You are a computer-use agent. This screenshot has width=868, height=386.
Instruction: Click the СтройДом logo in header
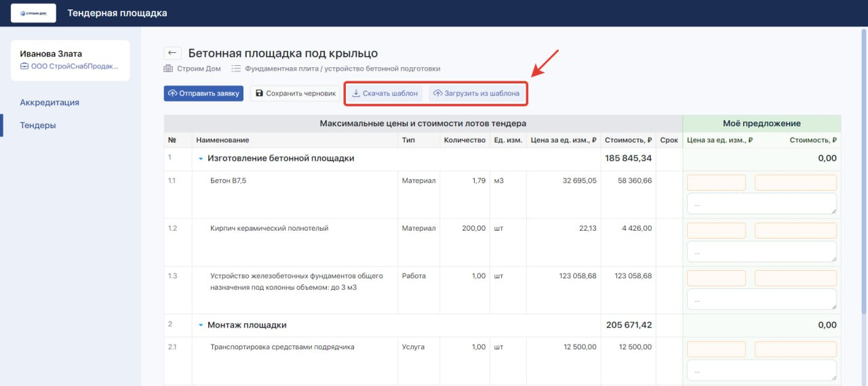[x=33, y=13]
